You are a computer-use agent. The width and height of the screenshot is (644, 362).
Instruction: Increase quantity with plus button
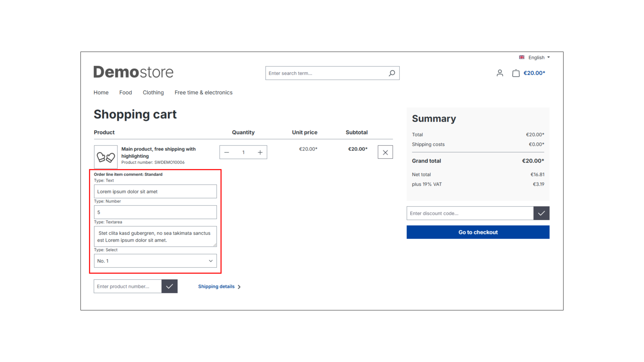(x=260, y=153)
